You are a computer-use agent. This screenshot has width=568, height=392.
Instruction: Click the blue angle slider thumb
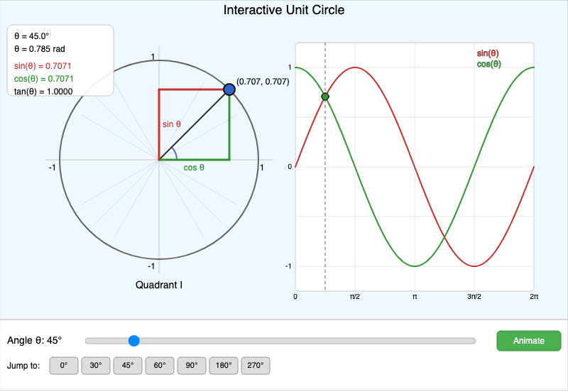tap(134, 341)
